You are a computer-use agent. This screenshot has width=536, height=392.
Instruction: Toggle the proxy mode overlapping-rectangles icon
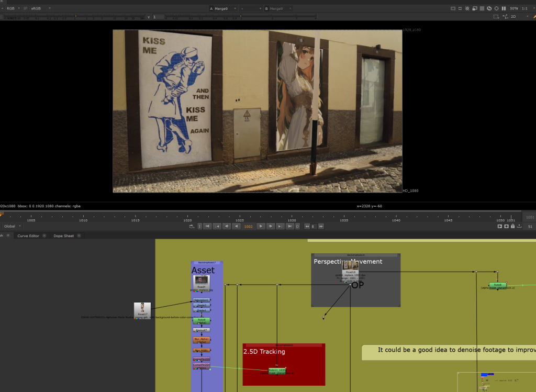click(x=474, y=8)
